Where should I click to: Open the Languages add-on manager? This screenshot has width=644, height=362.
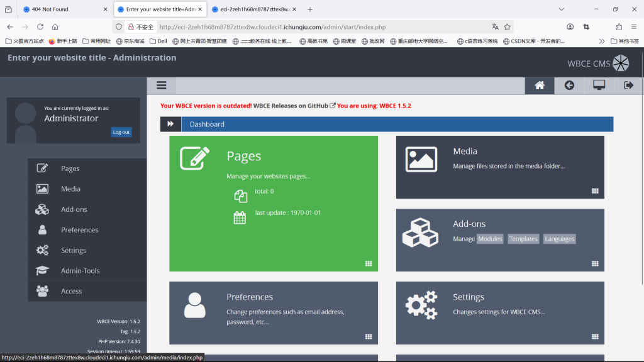pyautogui.click(x=559, y=239)
